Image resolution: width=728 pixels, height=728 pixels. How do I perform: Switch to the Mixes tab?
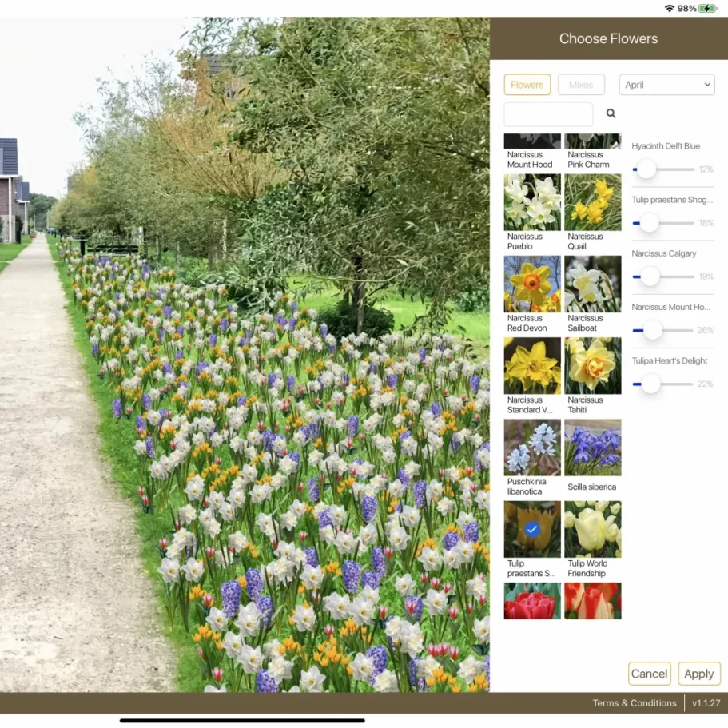tap(581, 85)
